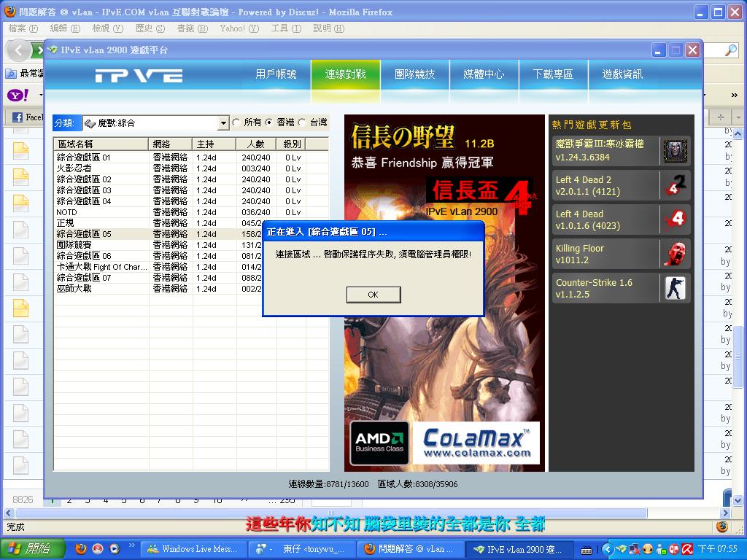This screenshot has width=747, height=560.
Task: Open the 遊戲資訊 tab
Action: [622, 74]
